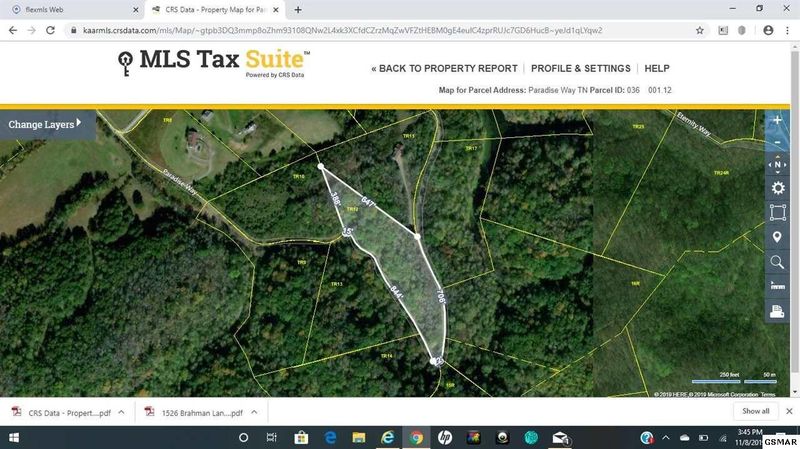Screen dimensions: 800x449
Task: Click the TR13 parcel label
Action: click(x=336, y=284)
